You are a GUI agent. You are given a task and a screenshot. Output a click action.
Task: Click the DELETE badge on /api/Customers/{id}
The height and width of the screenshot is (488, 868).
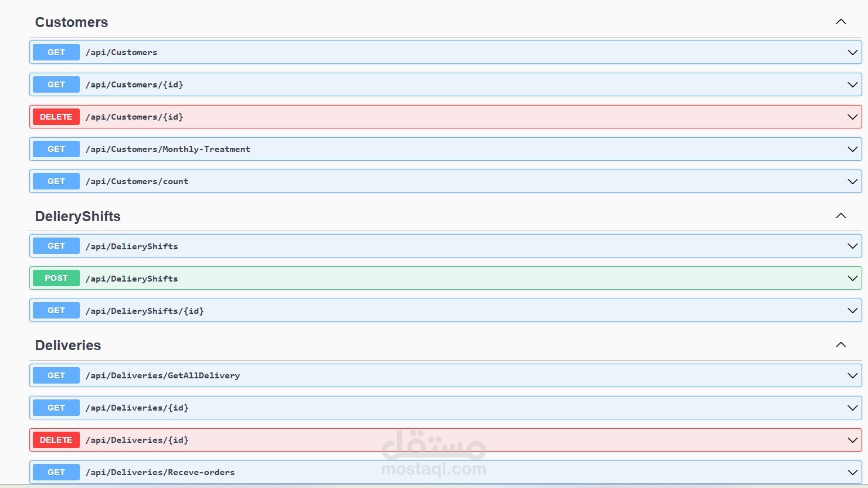[56, 117]
